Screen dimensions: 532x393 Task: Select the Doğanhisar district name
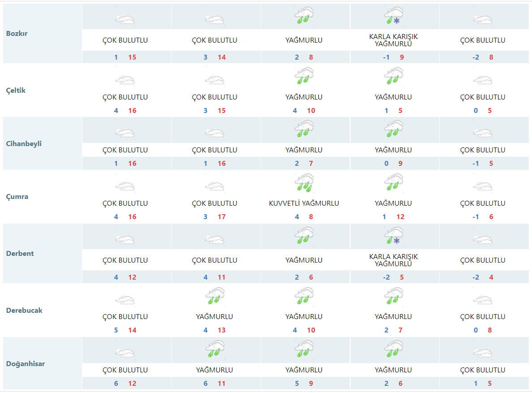(26, 363)
